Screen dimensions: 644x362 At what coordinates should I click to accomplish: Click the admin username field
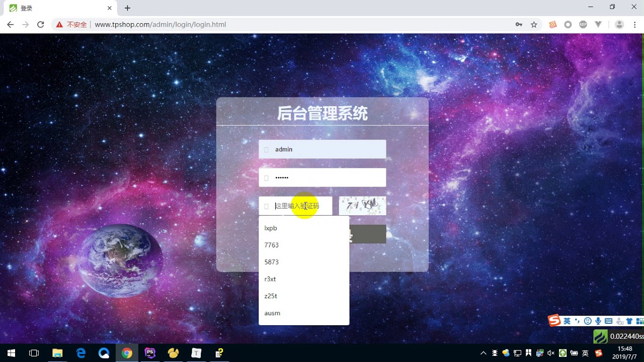click(x=323, y=149)
